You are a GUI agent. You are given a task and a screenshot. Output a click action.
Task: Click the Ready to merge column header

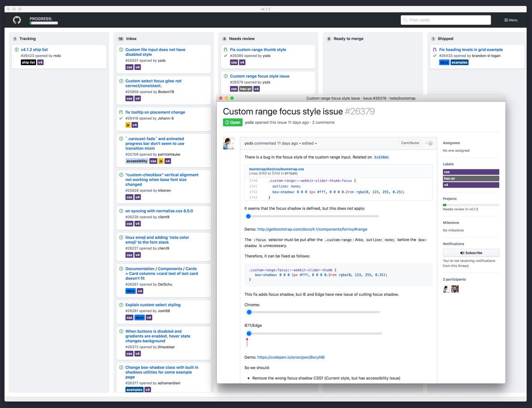click(x=348, y=39)
